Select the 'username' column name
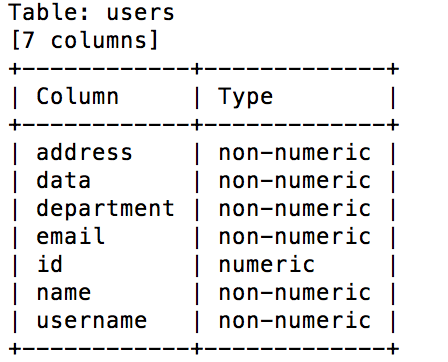Image resolution: width=448 pixels, height=362 pixels. pos(92,321)
